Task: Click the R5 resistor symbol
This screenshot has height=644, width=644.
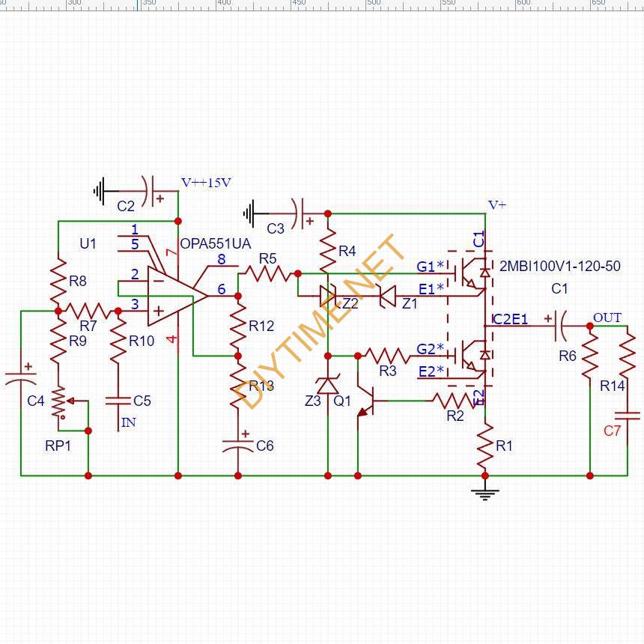Action: click(267, 274)
